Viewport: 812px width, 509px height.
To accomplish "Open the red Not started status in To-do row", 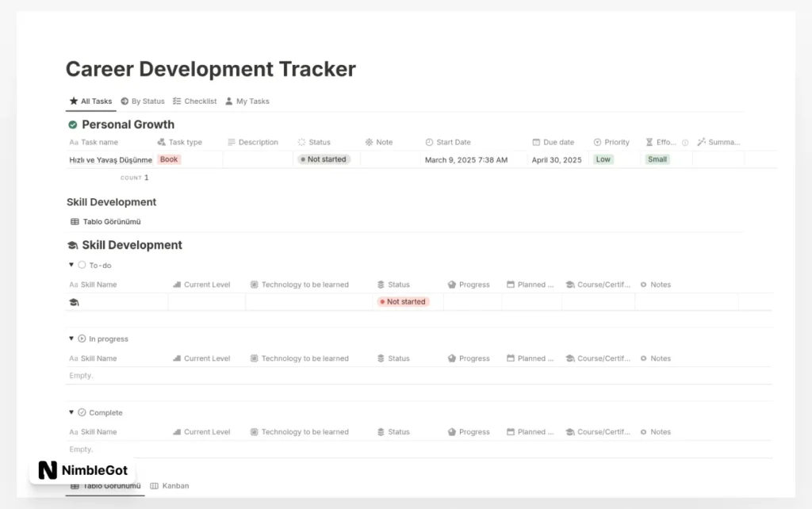I will [403, 301].
